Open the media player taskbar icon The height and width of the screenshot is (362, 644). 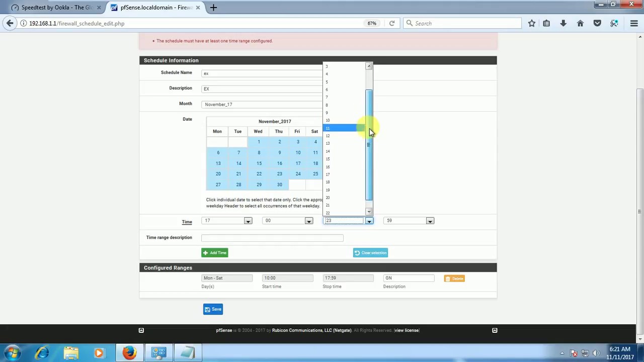pyautogui.click(x=99, y=353)
